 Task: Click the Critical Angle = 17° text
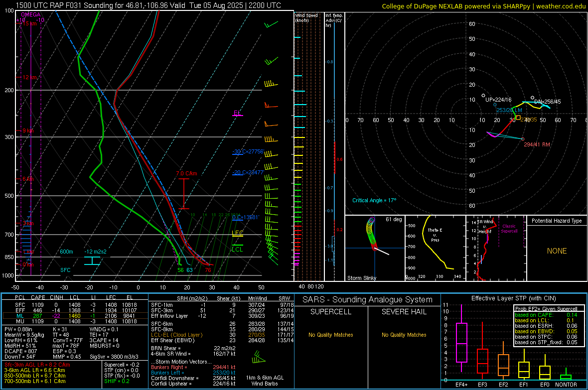[374, 200]
